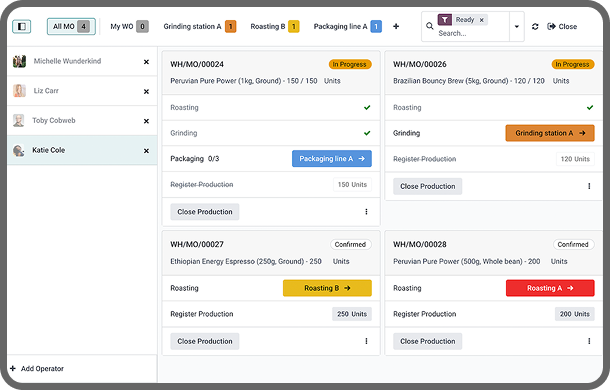Click Add Operator

pyautogui.click(x=37, y=369)
